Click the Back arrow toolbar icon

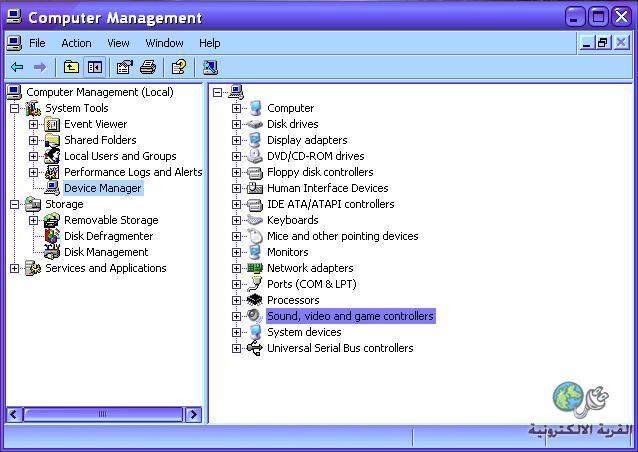17,67
